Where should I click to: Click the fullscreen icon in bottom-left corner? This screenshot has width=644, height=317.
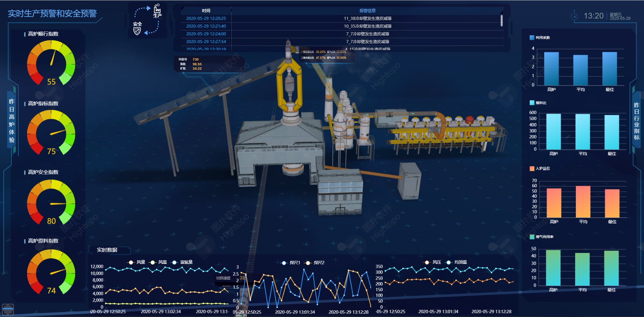pos(8,309)
